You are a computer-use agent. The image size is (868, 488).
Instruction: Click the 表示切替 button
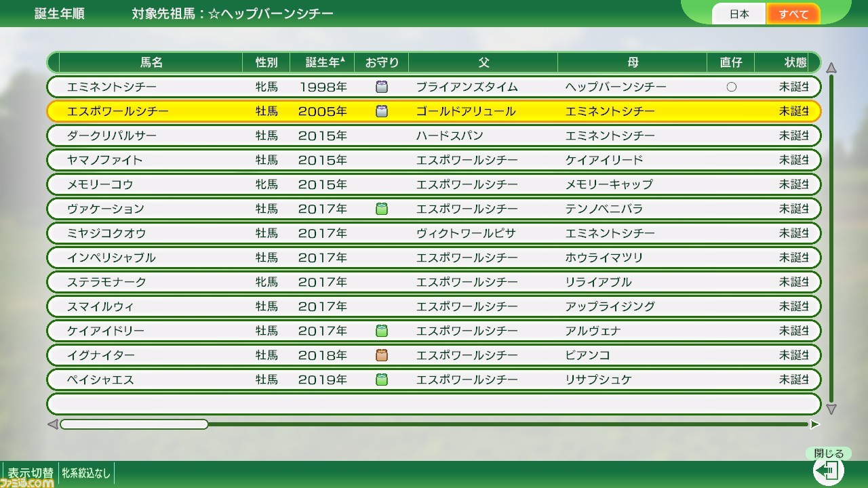tap(31, 473)
